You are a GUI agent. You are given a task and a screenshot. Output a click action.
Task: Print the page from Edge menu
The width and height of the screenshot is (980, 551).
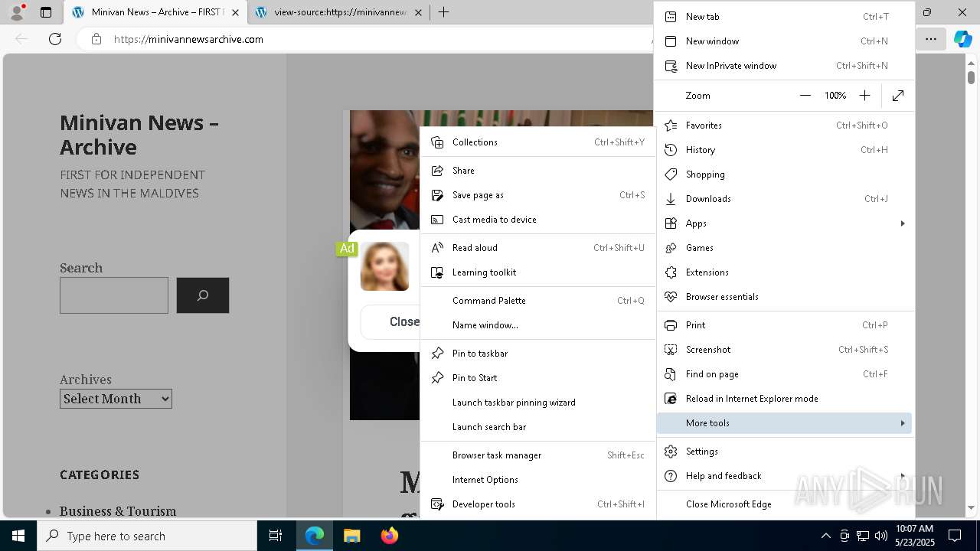[x=784, y=324]
